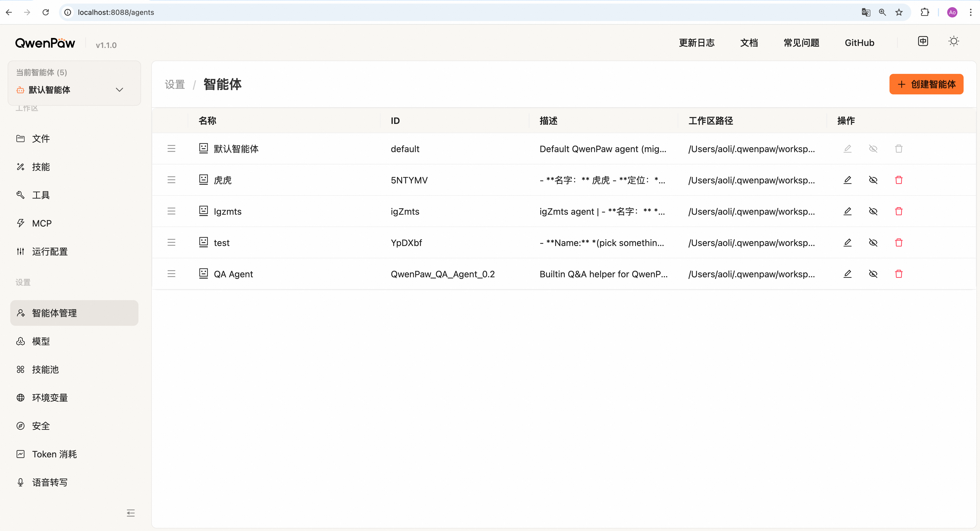
Task: Click the trash icon in 默认智能体 row
Action: click(x=898, y=149)
